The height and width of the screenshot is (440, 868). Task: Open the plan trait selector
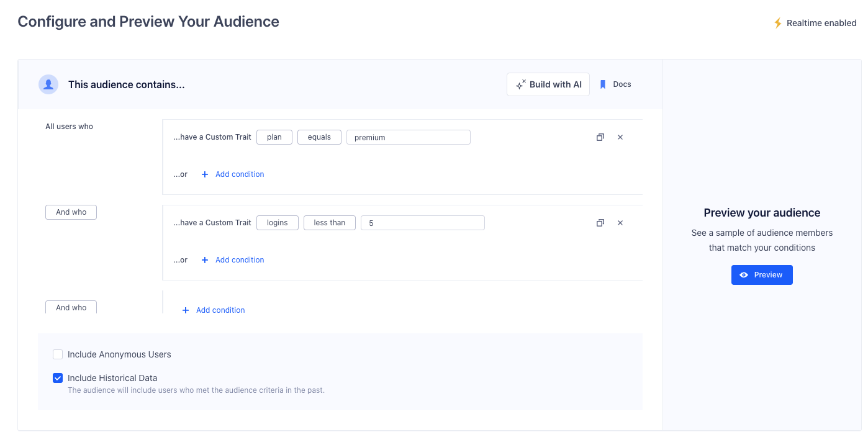274,137
